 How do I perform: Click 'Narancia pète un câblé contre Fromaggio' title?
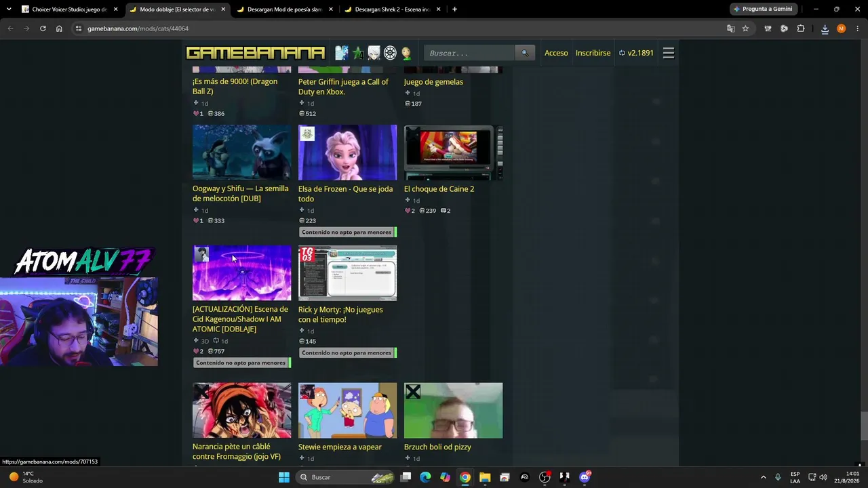237,452
